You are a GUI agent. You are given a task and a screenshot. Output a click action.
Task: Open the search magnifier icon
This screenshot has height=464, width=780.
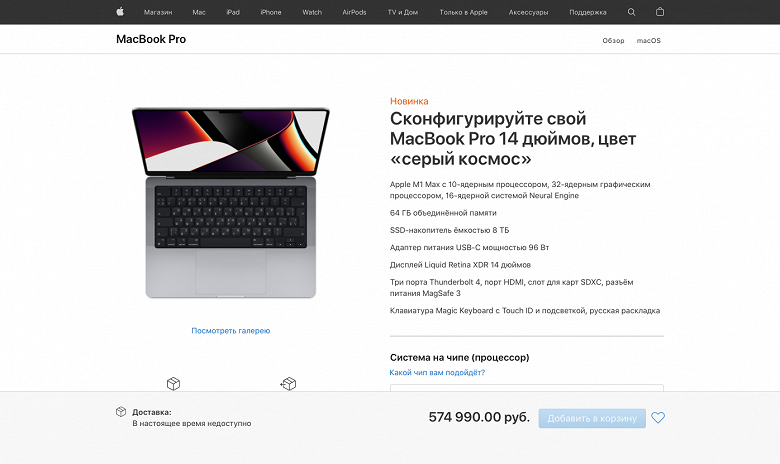(x=631, y=12)
